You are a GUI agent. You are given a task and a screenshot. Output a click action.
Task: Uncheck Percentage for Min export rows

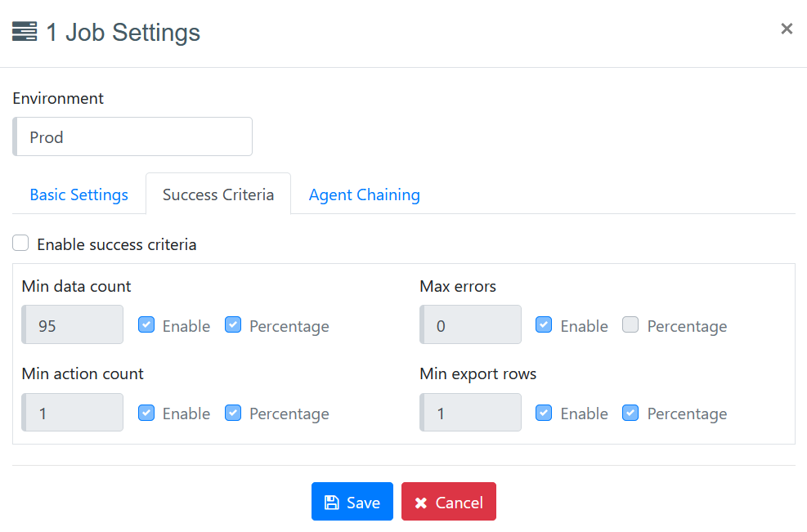(x=630, y=413)
